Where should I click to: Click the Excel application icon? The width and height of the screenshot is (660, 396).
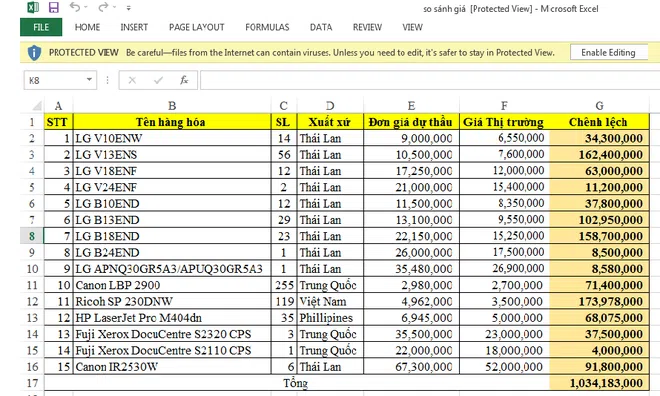tap(33, 7)
